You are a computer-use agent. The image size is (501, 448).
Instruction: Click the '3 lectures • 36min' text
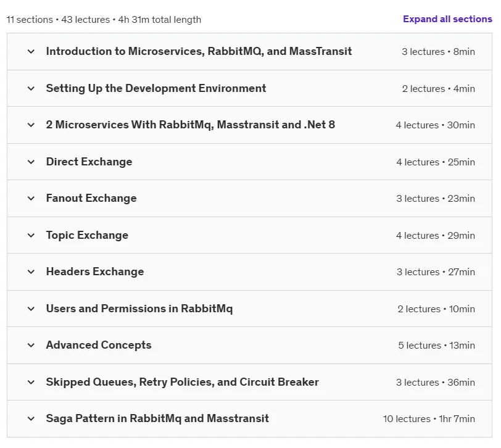pos(436,383)
